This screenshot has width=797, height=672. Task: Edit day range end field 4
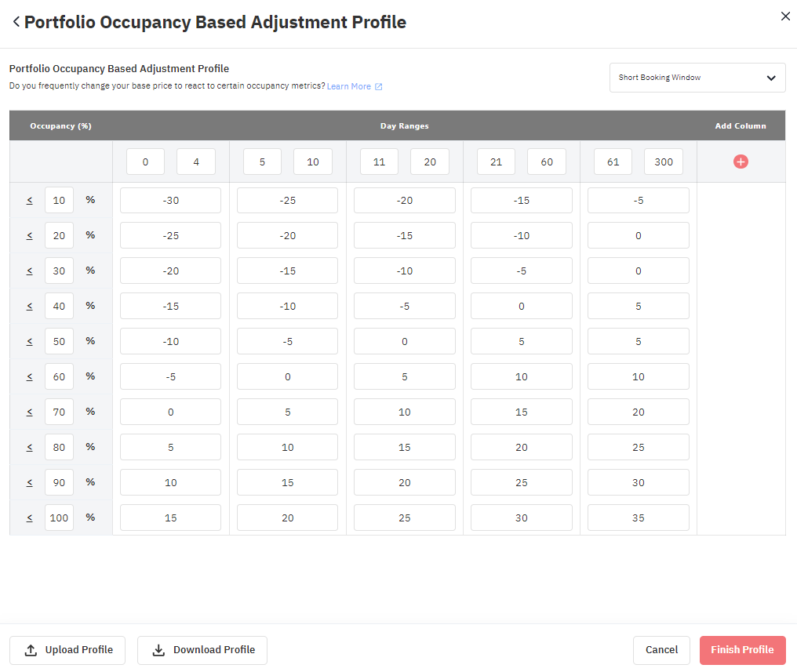tap(196, 162)
